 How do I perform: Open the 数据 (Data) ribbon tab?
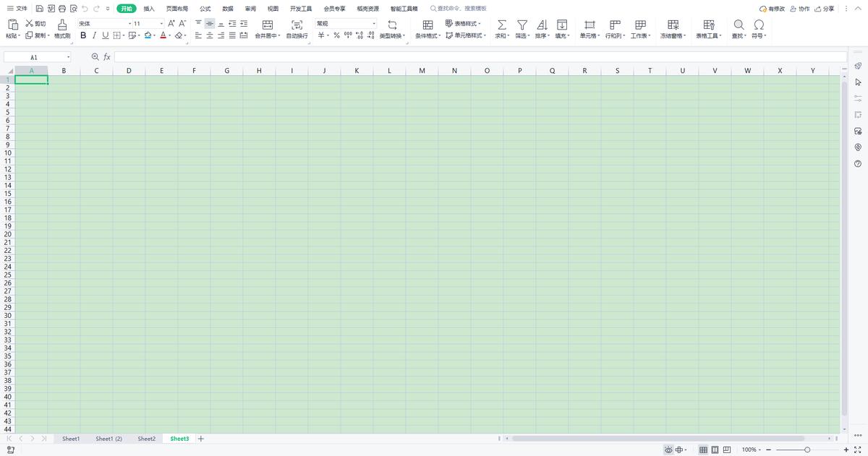pyautogui.click(x=228, y=9)
